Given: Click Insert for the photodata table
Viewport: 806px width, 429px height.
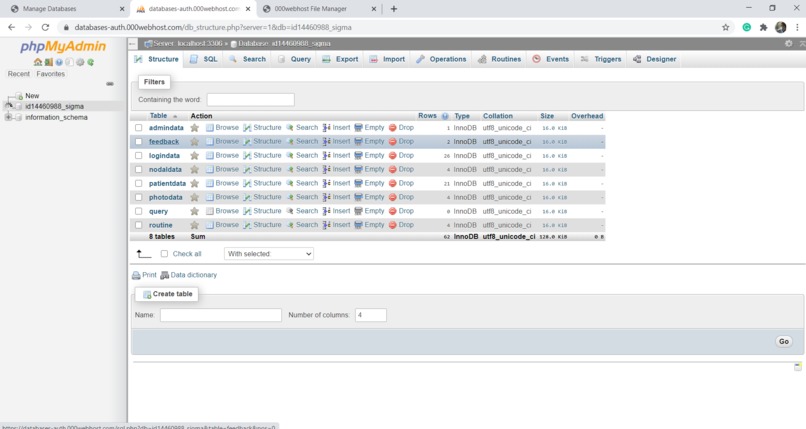Looking at the screenshot, I should 337,197.
